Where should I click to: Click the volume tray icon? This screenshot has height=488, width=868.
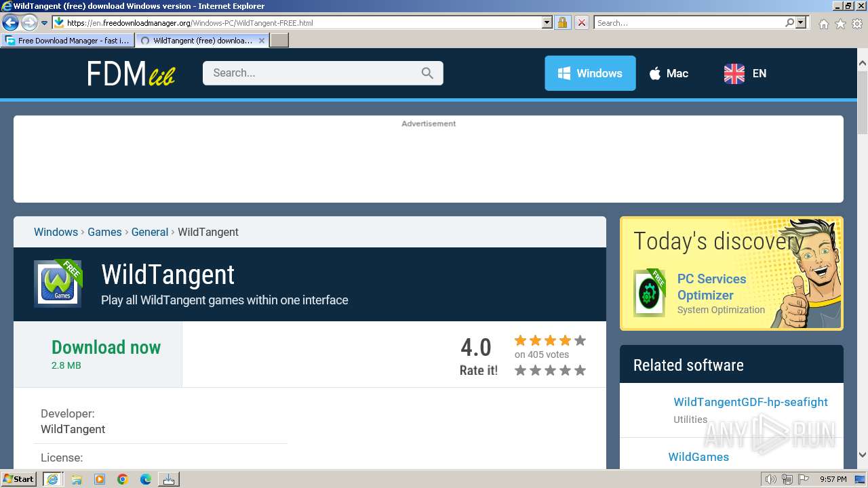770,479
